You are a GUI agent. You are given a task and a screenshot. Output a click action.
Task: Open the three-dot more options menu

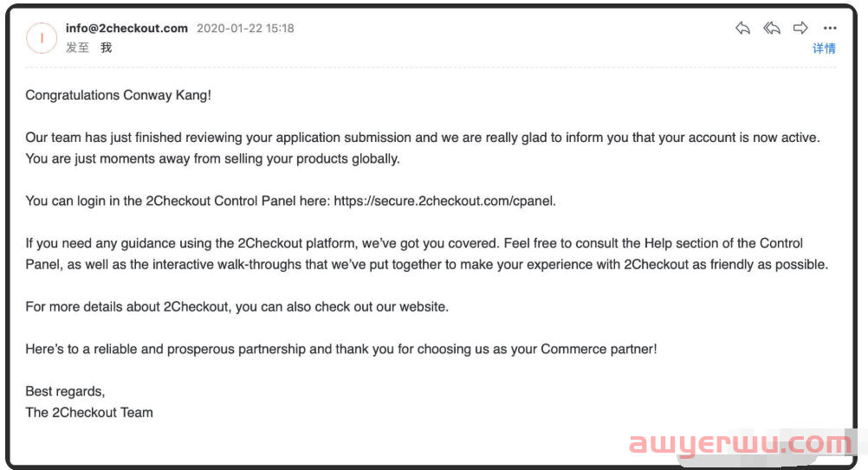coord(830,29)
